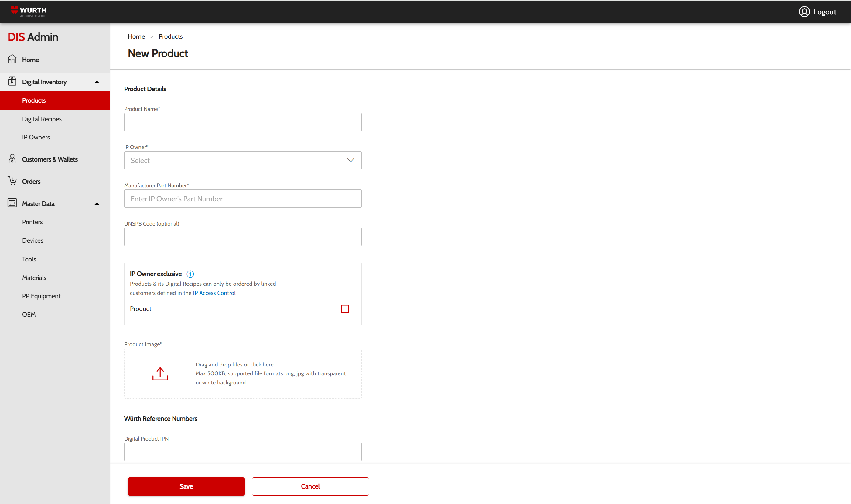Open the IP Owner Select dropdown
This screenshot has height=504, width=851.
coord(243,160)
